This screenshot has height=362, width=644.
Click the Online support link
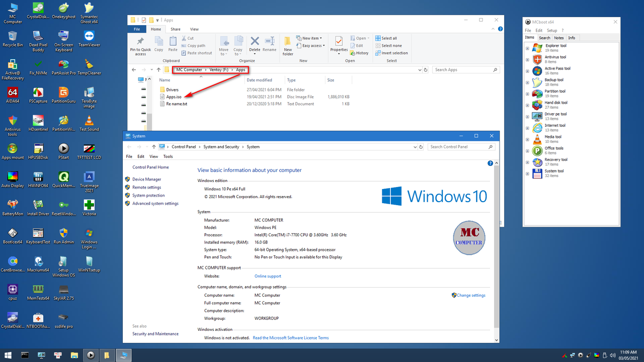268,276
